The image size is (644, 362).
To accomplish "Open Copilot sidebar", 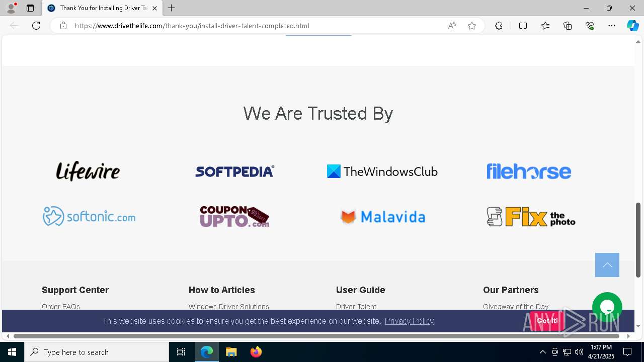I will tap(632, 26).
